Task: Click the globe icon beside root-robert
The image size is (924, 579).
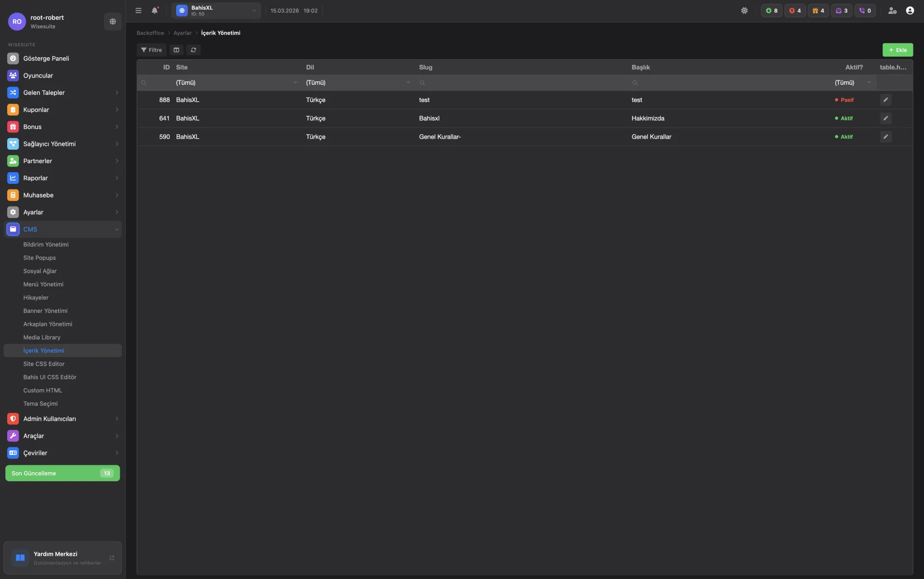Action: click(x=113, y=22)
